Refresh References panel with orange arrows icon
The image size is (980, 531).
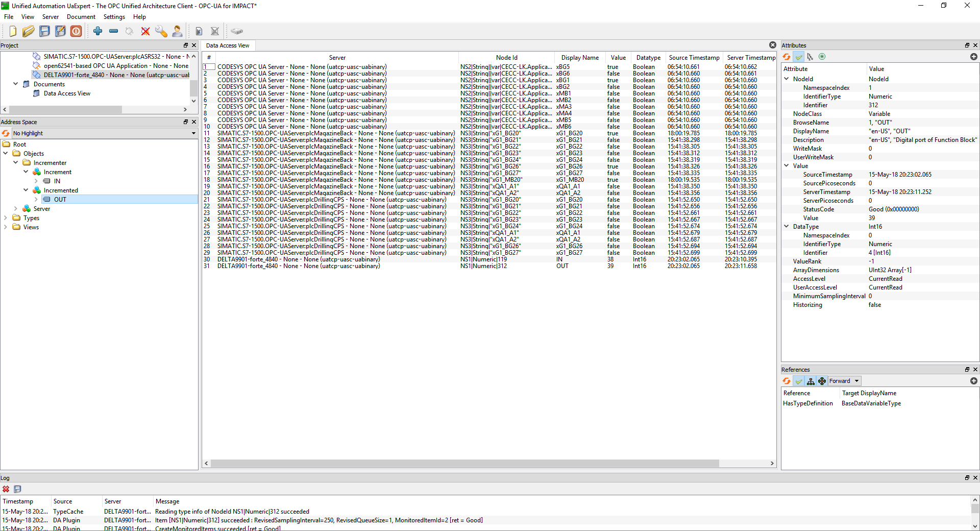pos(787,381)
